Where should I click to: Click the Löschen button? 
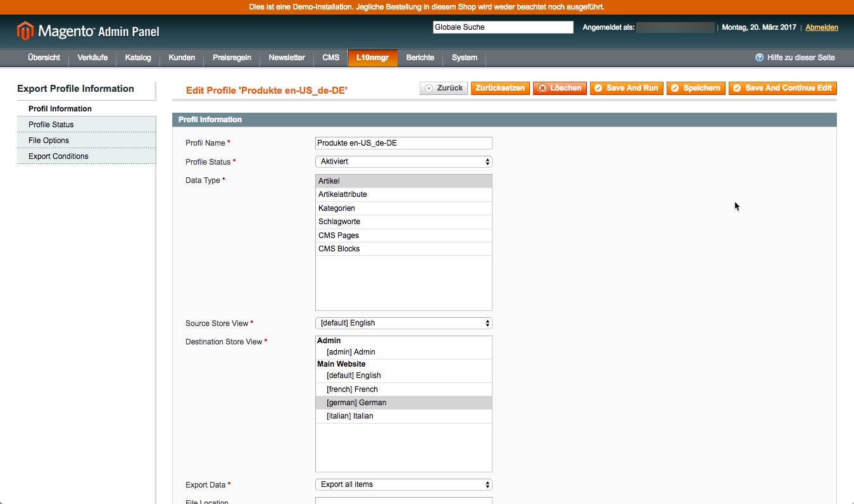click(560, 88)
